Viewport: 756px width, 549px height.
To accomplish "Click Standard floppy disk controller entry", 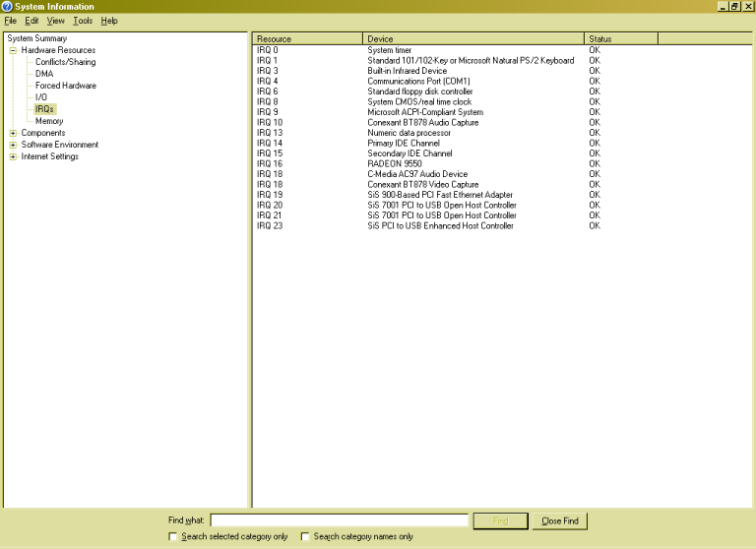I will (420, 91).
